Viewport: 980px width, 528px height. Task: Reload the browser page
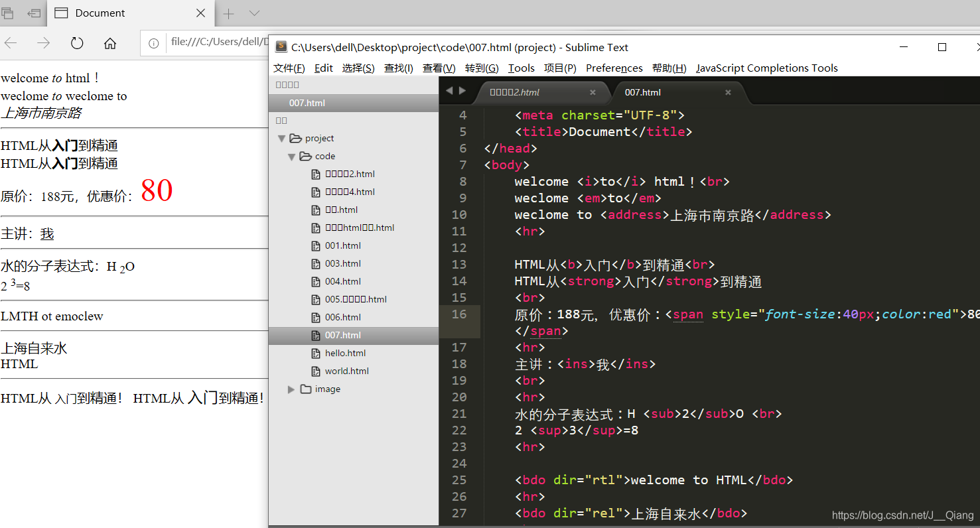77,43
